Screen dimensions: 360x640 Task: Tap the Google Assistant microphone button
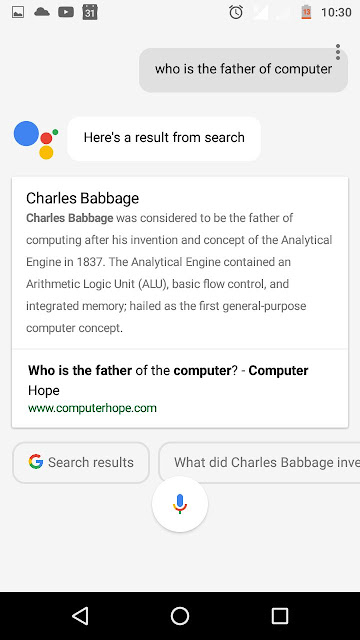point(180,504)
